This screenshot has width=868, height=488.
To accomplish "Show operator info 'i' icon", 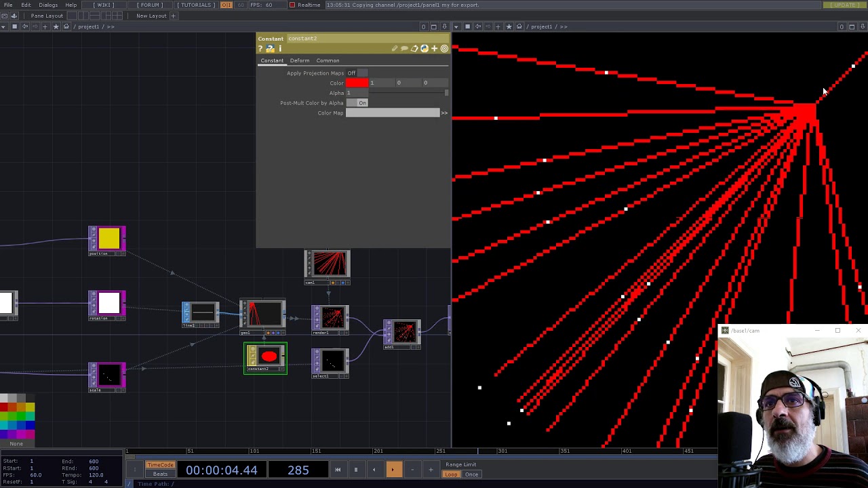I will pyautogui.click(x=279, y=49).
